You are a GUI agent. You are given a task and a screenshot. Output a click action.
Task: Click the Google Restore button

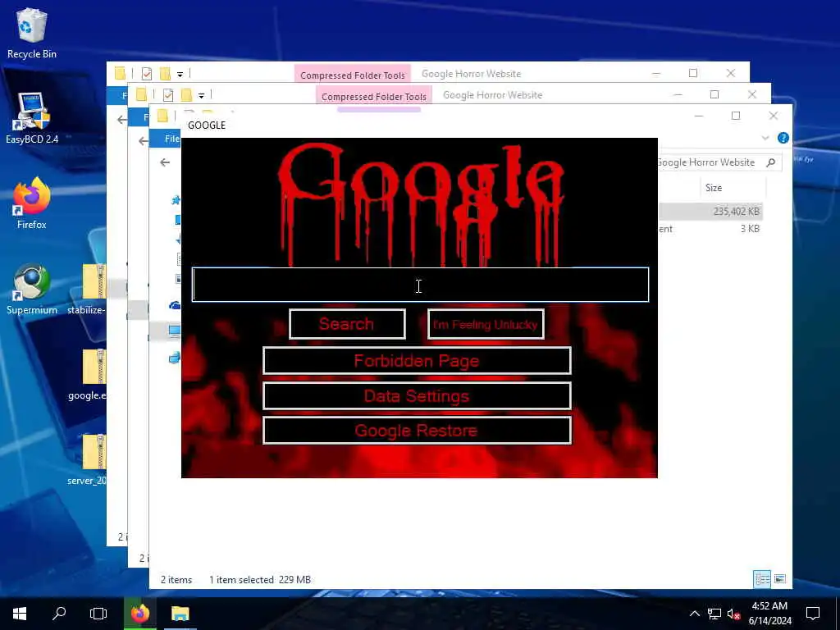coord(417,430)
